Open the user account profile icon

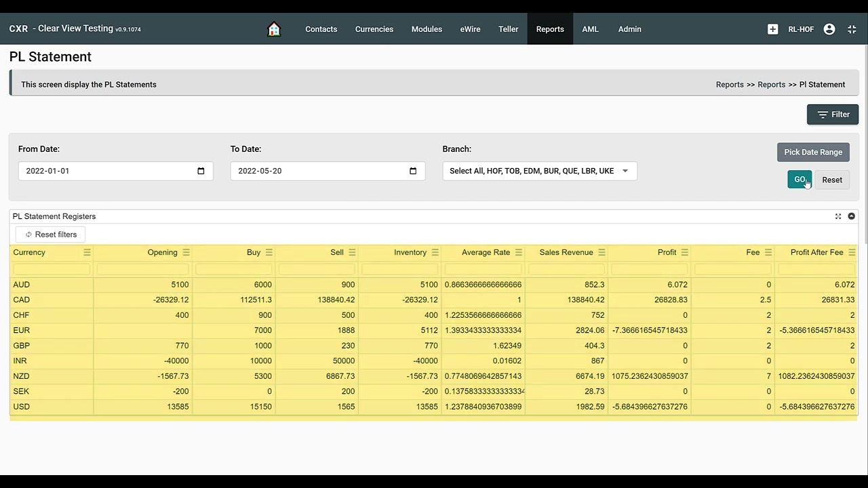(829, 29)
